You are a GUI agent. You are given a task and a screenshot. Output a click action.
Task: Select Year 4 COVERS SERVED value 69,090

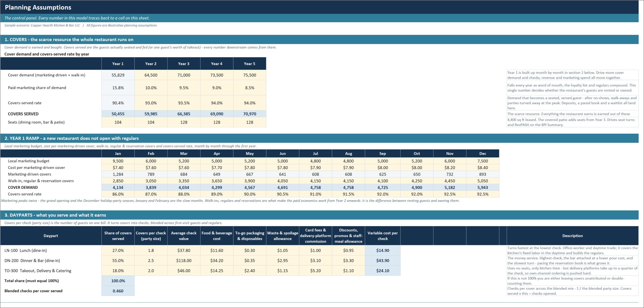pos(217,114)
